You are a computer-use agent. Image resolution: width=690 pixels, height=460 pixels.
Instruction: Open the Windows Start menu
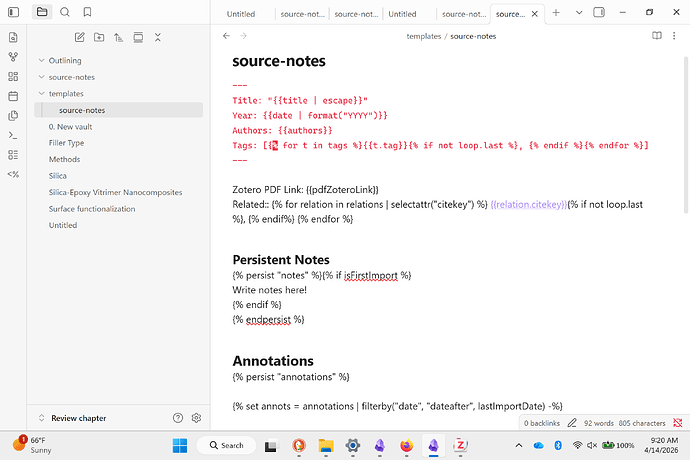(180, 445)
